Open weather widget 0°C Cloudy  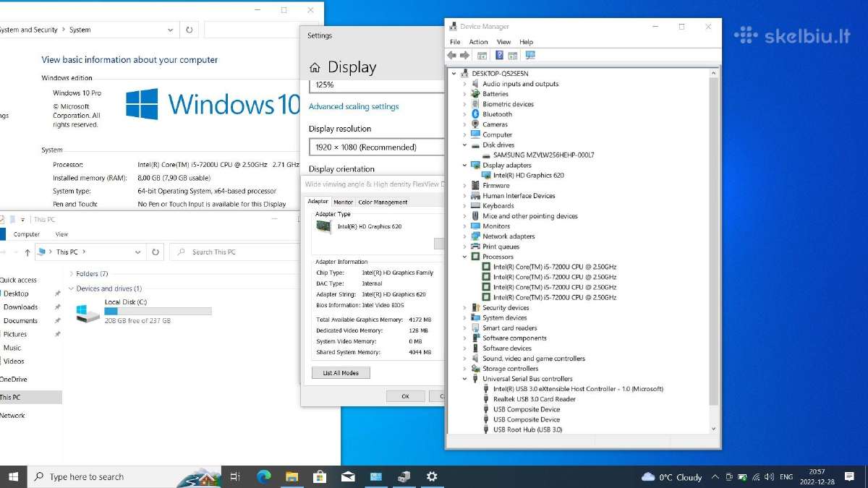point(672,477)
